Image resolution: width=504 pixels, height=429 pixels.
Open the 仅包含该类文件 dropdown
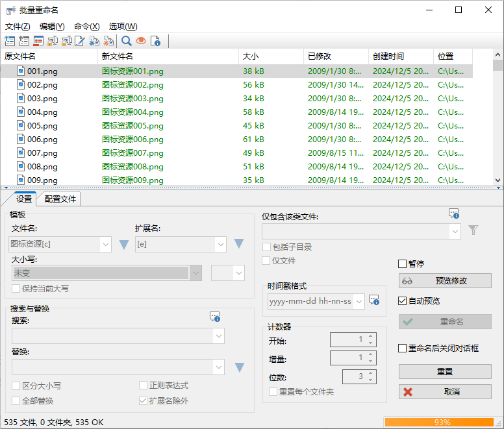[455, 230]
